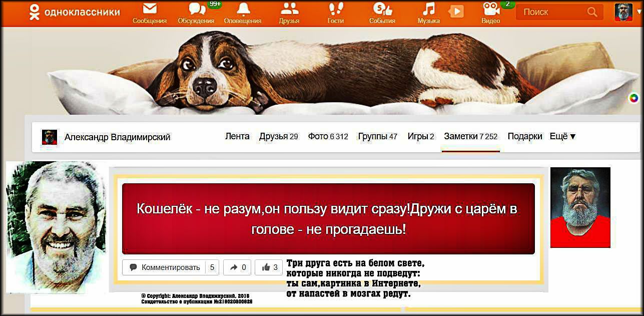Click the orange play button icon
The width and height of the screenshot is (644, 316).
(x=456, y=12)
